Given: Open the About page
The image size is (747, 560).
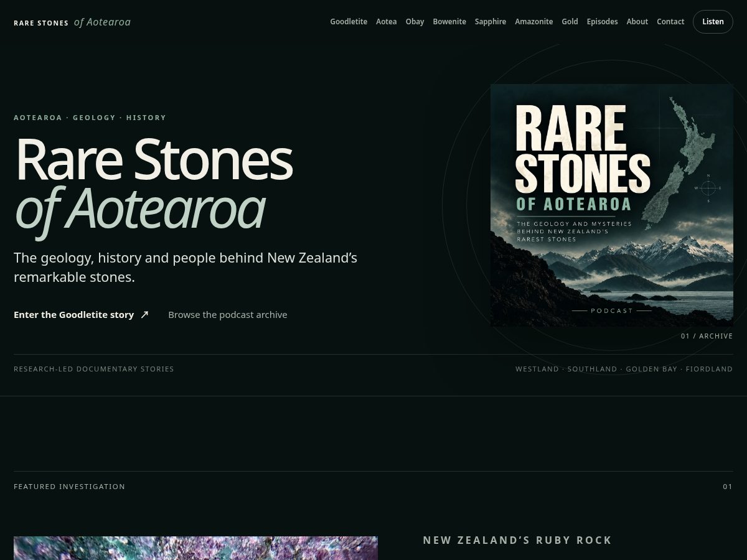Looking at the screenshot, I should 637,22.
